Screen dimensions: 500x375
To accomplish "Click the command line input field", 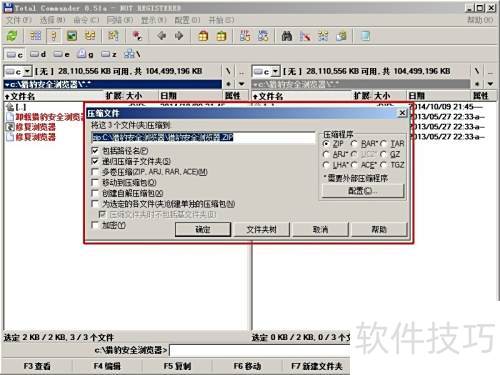I will 260,350.
